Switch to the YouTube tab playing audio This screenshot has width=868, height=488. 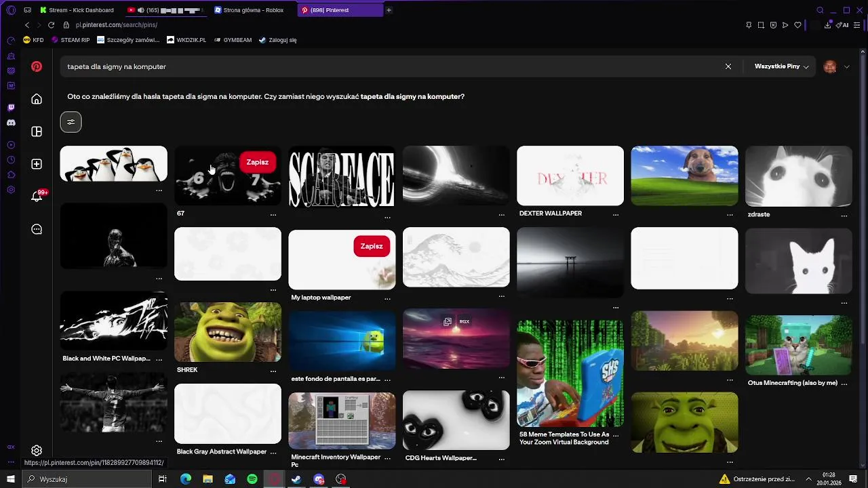[167, 10]
